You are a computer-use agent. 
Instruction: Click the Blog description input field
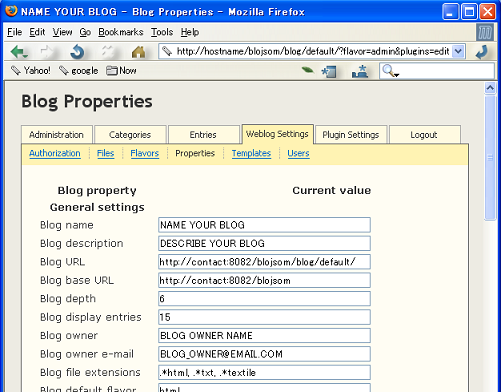point(264,243)
